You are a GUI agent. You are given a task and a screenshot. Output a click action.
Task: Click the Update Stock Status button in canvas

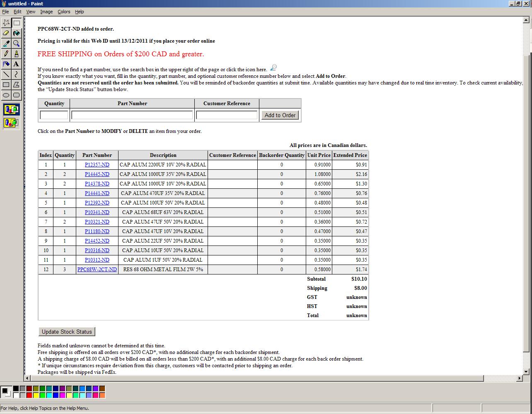[x=67, y=332]
